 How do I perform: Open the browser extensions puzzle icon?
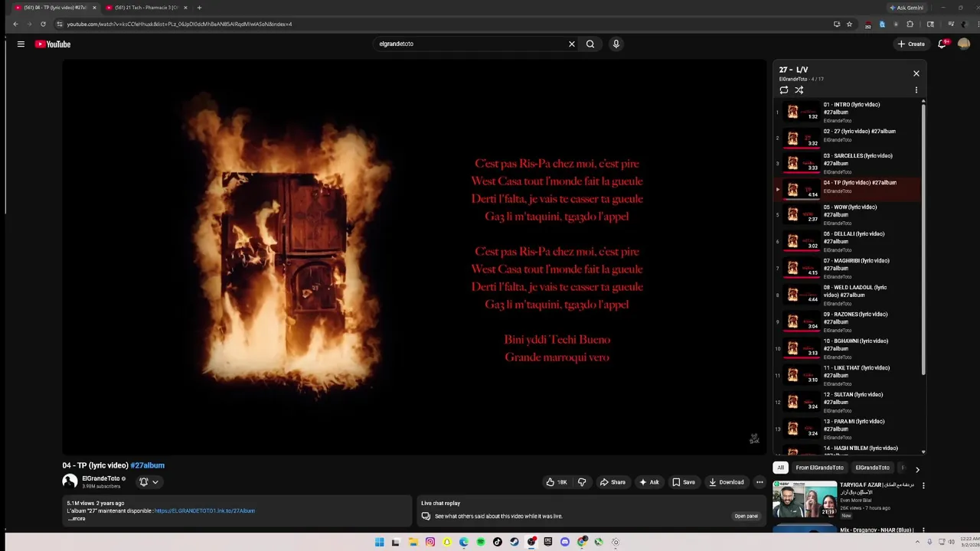910,24
